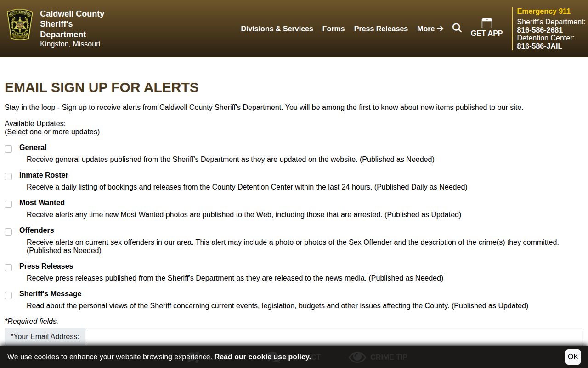Focus the Your Email Address field

pos(334,336)
